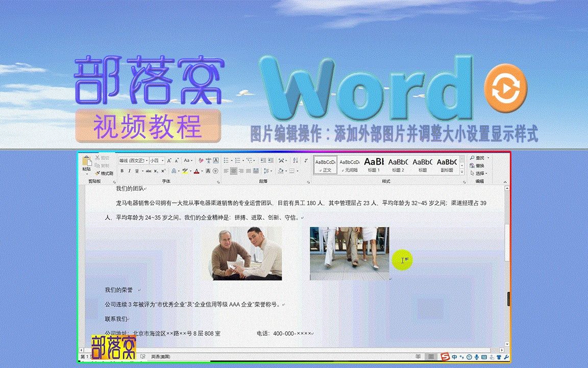Select the 标题 1 style

(x=374, y=165)
